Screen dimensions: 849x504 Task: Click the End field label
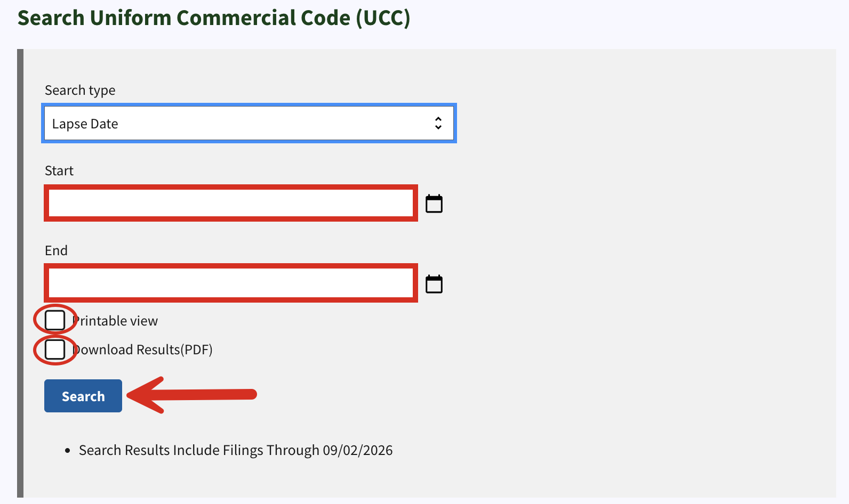(56, 250)
